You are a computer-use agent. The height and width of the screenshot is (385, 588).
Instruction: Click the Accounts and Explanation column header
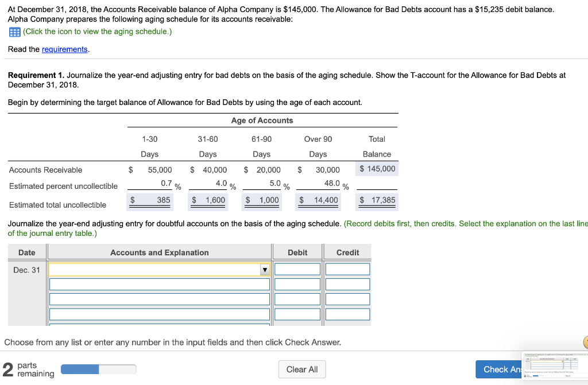pyautogui.click(x=160, y=252)
